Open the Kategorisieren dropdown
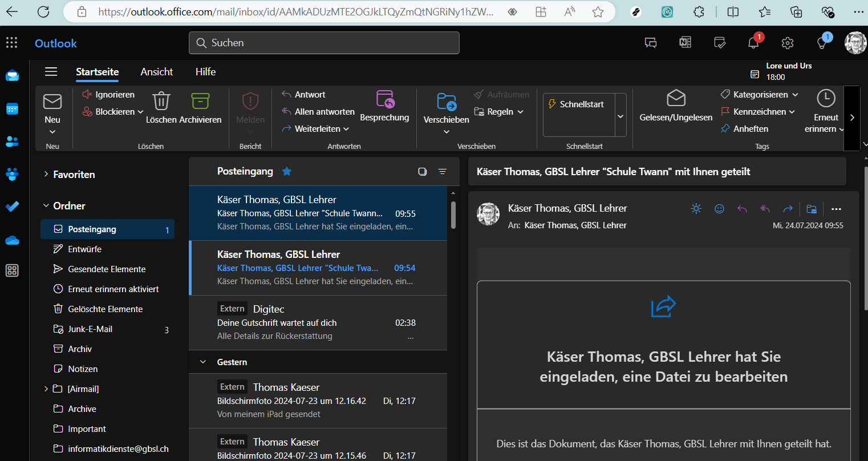 (759, 95)
